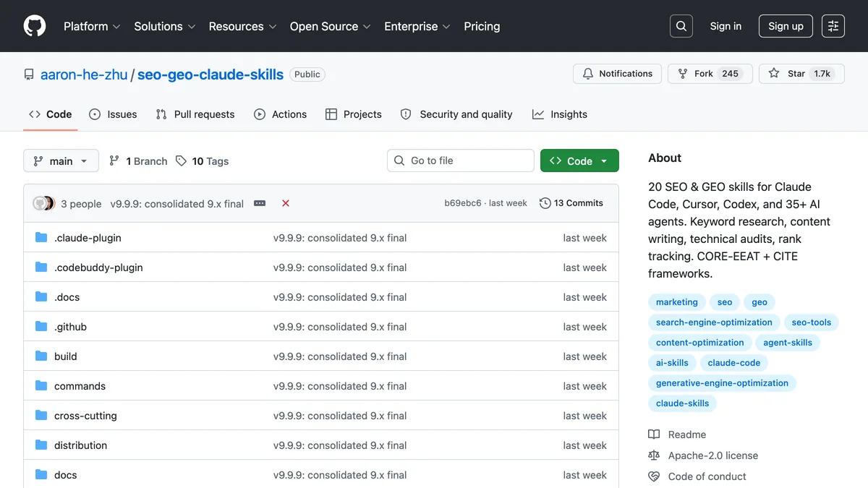Viewport: 868px width, 488px height.
Task: Click the Code of conduct heart icon
Action: (x=654, y=476)
